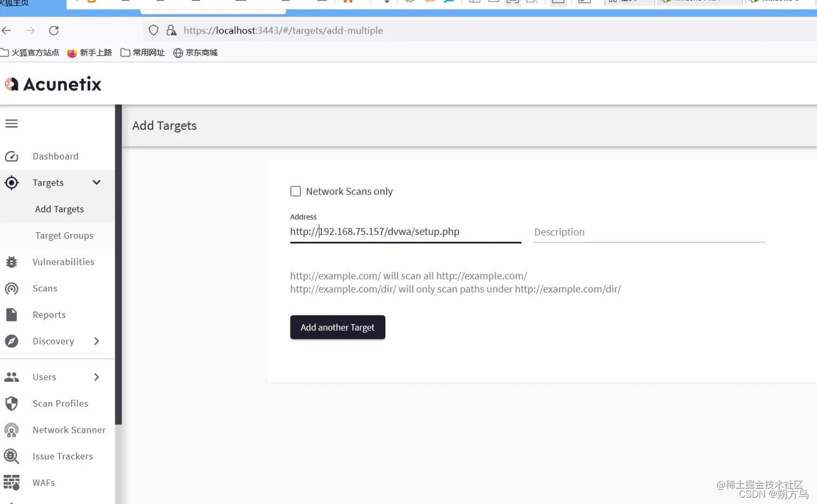Click the Add Targets page heading

[165, 126]
